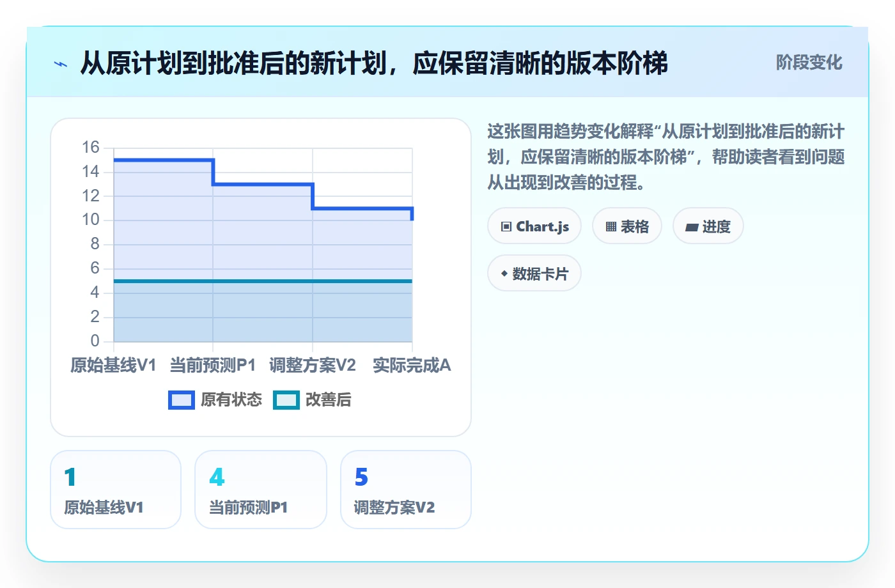This screenshot has height=588, width=895.
Task: Click the number 1 on the first card
Action: [70, 477]
